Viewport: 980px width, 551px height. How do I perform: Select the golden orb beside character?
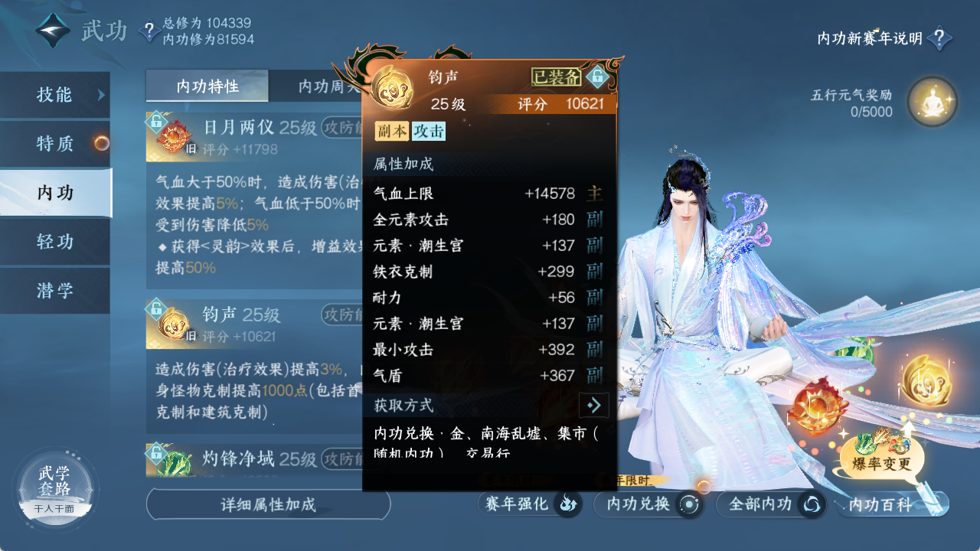click(x=926, y=380)
